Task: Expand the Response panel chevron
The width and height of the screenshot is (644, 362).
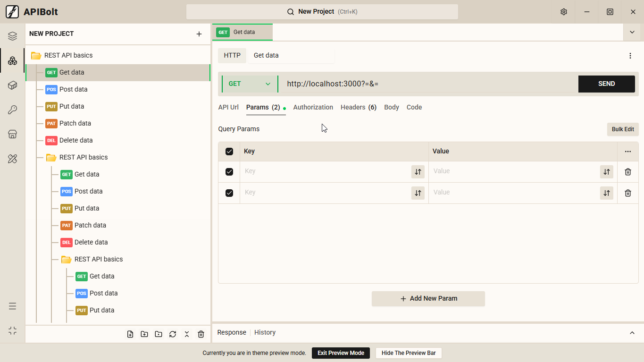Action: tap(632, 333)
